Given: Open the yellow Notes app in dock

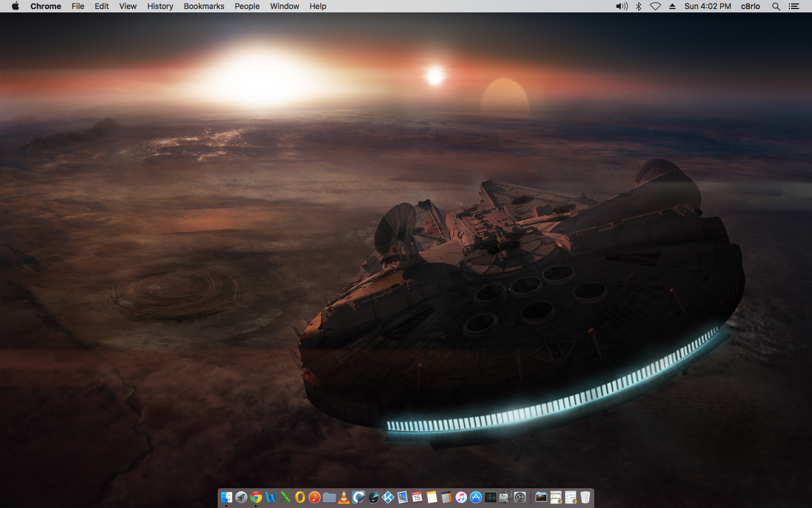Looking at the screenshot, I should (x=432, y=497).
